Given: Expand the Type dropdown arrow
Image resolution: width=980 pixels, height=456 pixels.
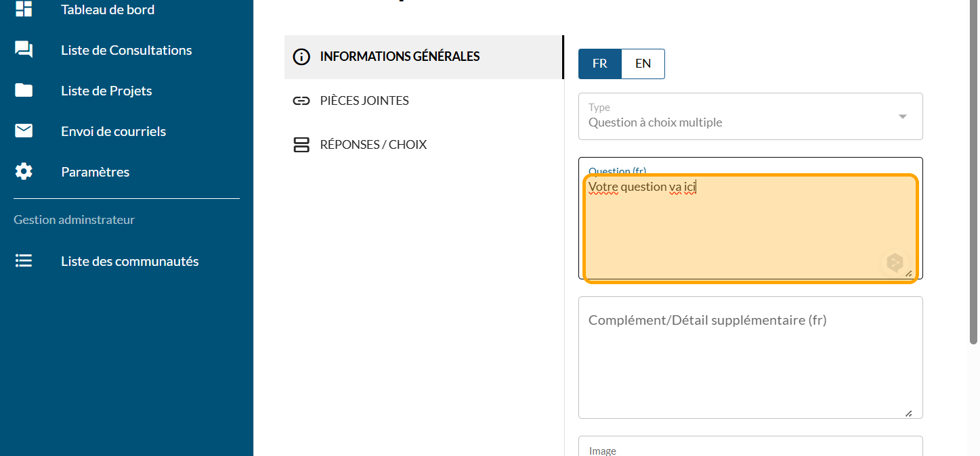Looking at the screenshot, I should click(x=902, y=116).
